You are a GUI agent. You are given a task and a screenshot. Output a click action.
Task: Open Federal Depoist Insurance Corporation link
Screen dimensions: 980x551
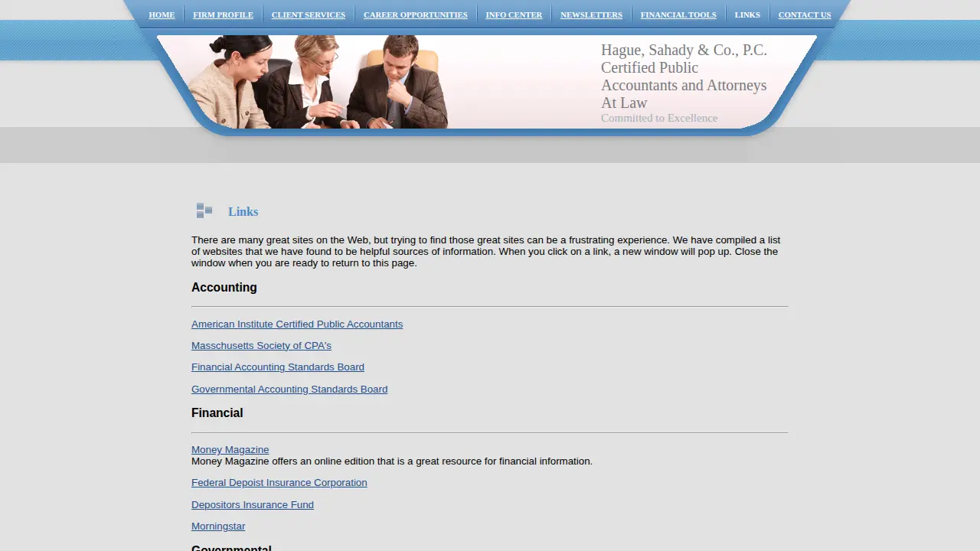(279, 483)
